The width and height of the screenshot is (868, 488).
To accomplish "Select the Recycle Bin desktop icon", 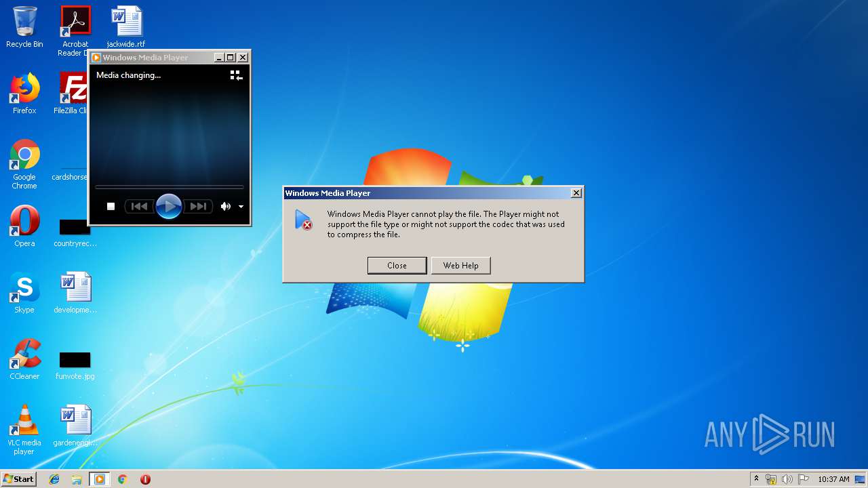I will click(24, 27).
